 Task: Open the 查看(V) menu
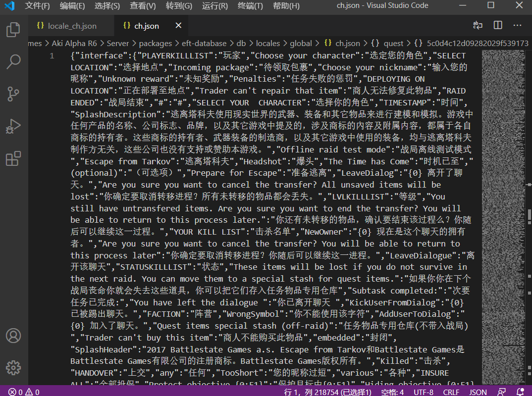143,6
